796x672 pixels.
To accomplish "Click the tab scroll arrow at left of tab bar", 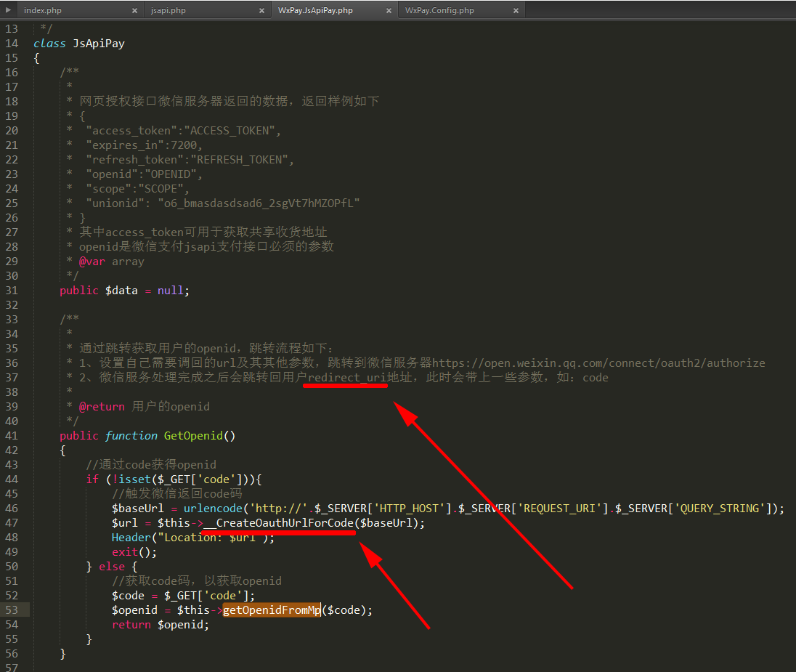I will click(8, 10).
